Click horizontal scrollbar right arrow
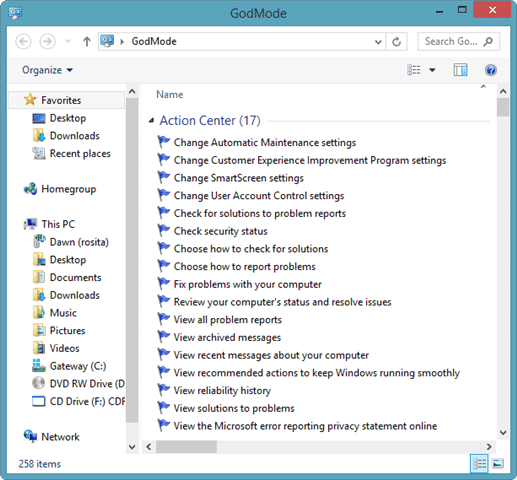517x480 pixels. pos(489,447)
